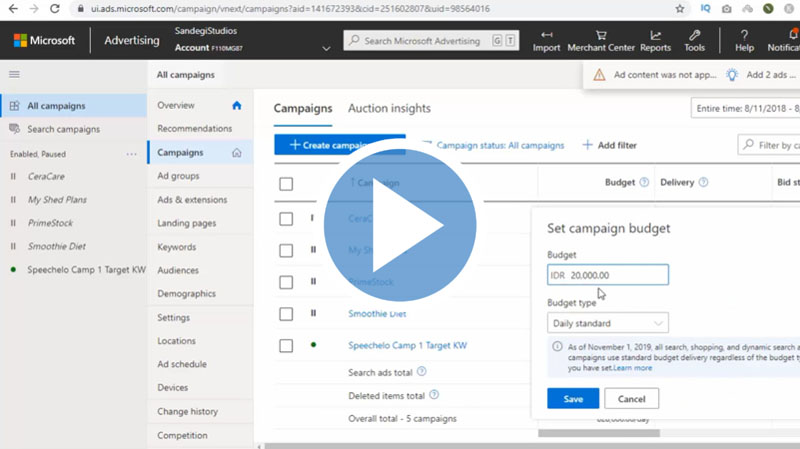Image resolution: width=800 pixels, height=449 pixels.
Task: Switch to Campaigns tab
Action: click(x=303, y=108)
